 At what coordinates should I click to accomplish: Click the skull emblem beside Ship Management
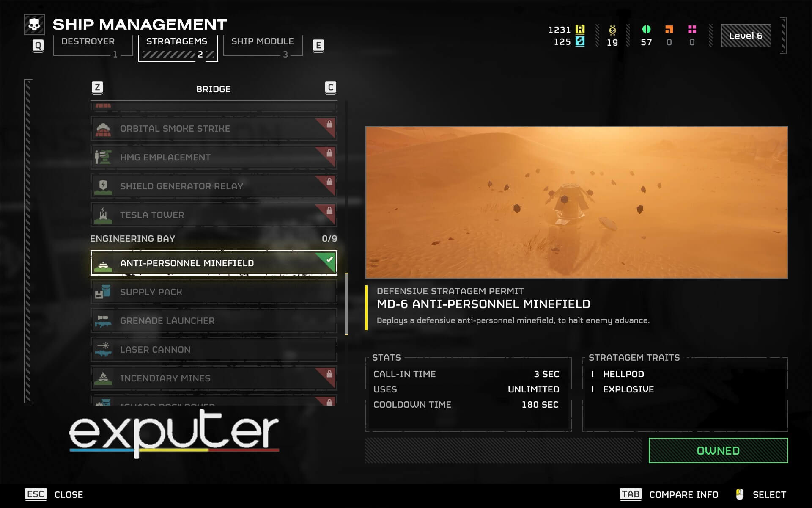coord(34,25)
